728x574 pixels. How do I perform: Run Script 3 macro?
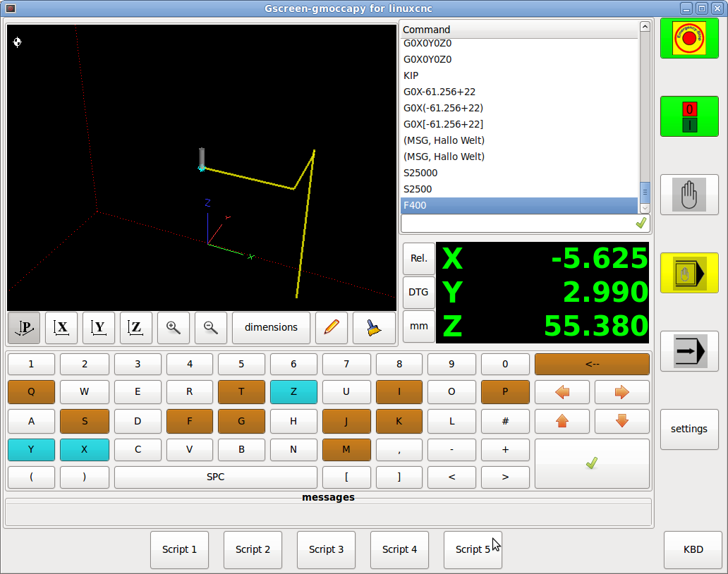pyautogui.click(x=326, y=550)
